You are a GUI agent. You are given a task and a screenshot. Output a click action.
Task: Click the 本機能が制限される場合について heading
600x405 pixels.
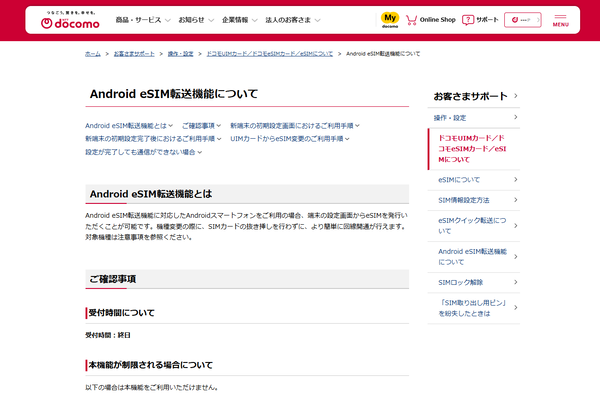(150, 365)
